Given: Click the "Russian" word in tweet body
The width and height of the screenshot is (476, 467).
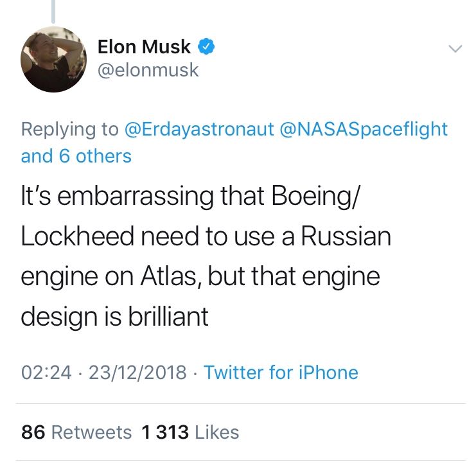Looking at the screenshot, I should pyautogui.click(x=346, y=236).
